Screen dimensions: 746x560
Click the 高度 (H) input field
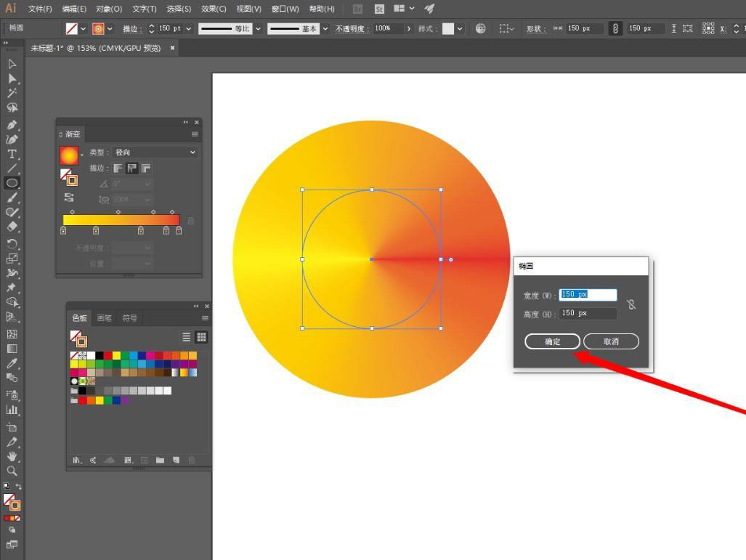click(587, 313)
